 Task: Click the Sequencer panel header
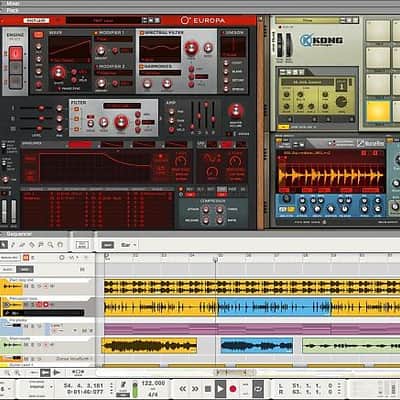click(19, 234)
